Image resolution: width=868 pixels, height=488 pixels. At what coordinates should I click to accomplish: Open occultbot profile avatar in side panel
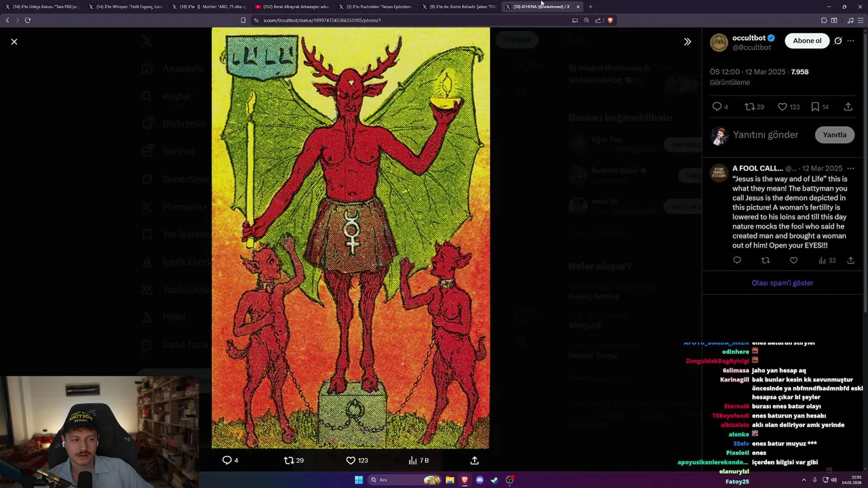tap(719, 43)
